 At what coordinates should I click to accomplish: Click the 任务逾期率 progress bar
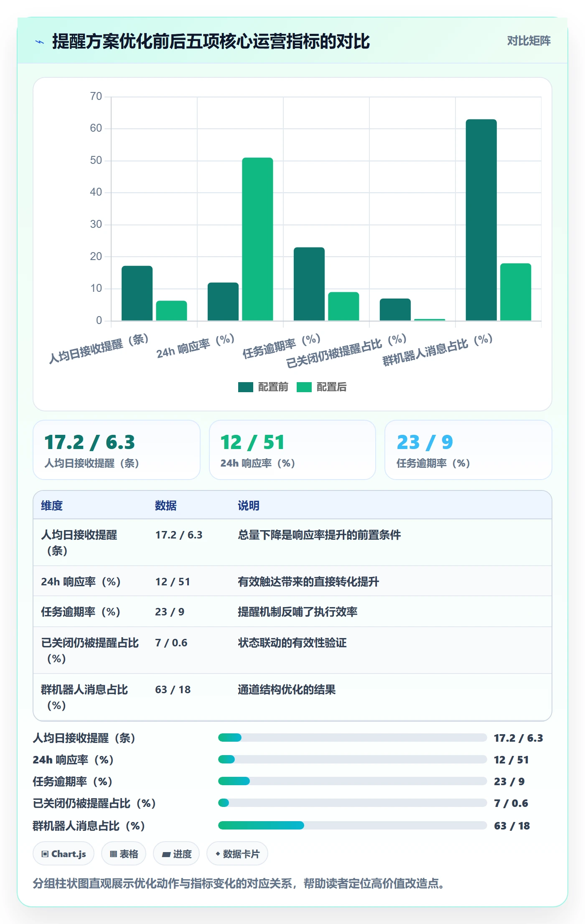coord(352,781)
